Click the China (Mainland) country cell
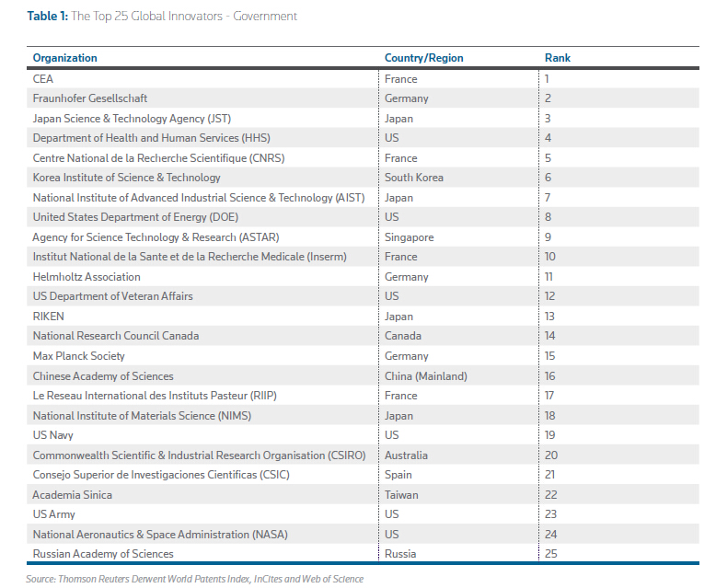The image size is (716, 588). point(425,376)
